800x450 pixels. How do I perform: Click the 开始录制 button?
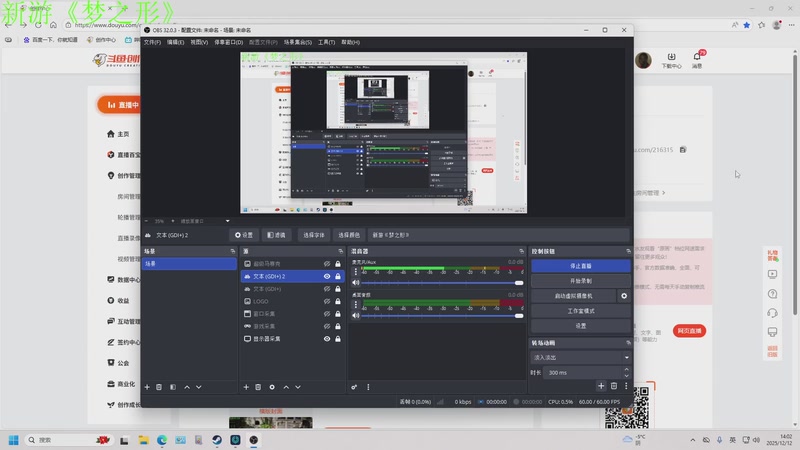(x=581, y=281)
